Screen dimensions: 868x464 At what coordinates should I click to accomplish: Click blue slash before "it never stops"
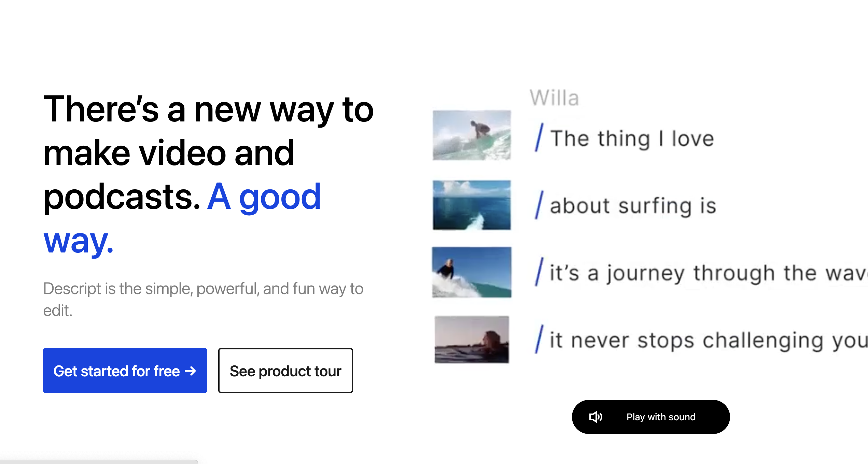click(x=539, y=339)
